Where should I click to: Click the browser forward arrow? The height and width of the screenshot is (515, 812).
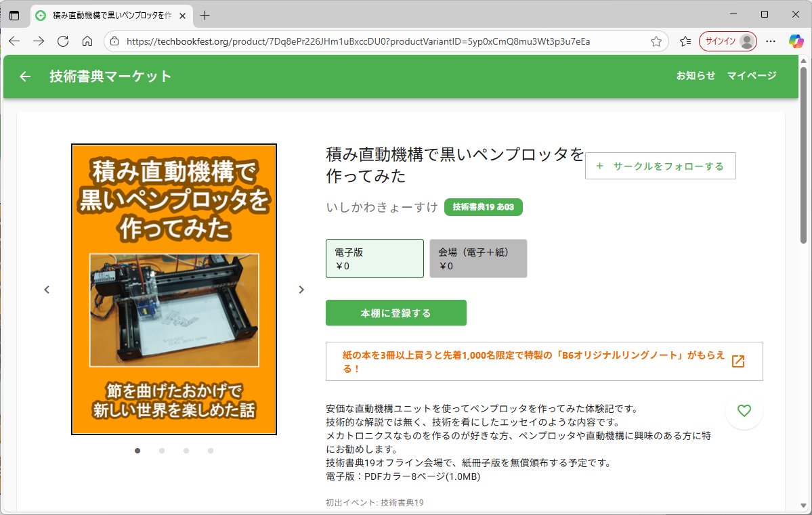(x=39, y=41)
